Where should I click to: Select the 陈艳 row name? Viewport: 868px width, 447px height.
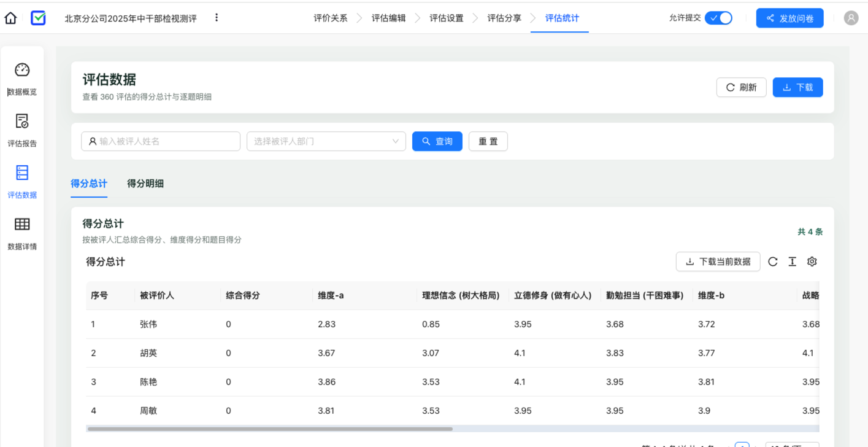[148, 382]
